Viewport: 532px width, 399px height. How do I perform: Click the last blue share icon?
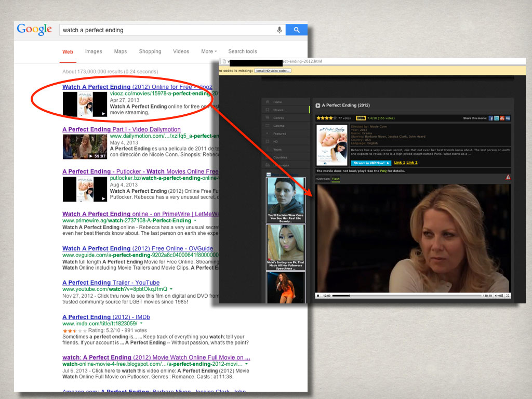click(x=508, y=118)
